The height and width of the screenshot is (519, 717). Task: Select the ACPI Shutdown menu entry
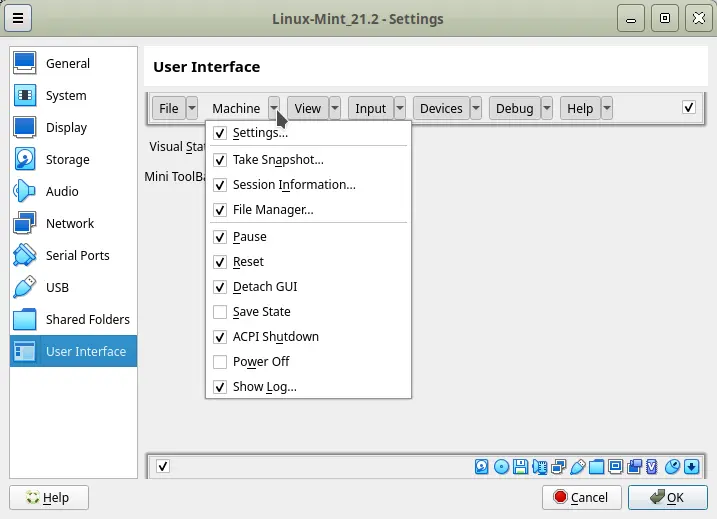coord(275,337)
